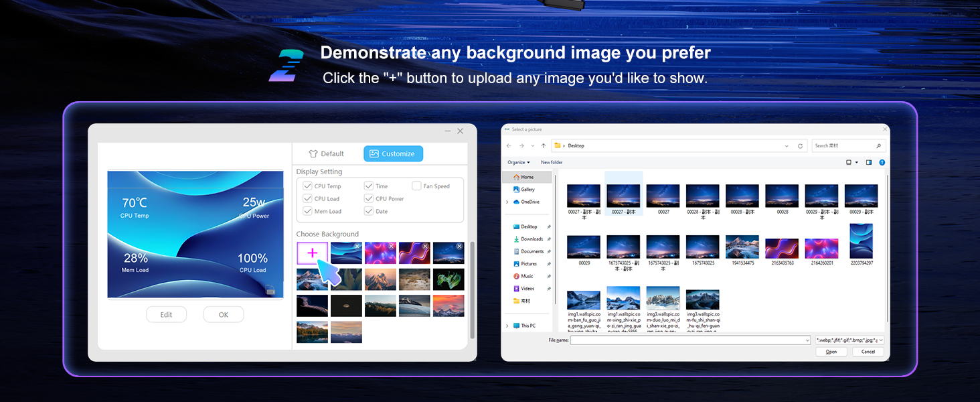Enable the Fan Speed checkbox
The image size is (980, 402).
point(416,186)
